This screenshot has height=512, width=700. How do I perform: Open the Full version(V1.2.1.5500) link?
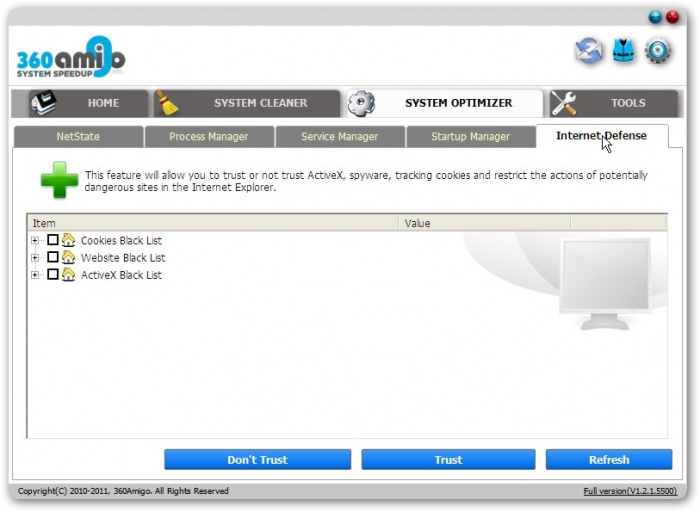point(630,491)
